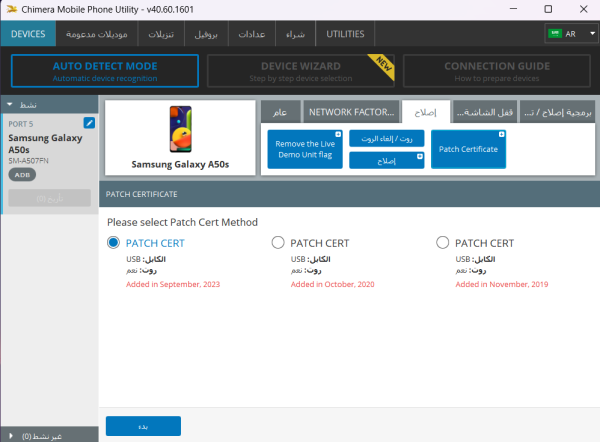Image resolution: width=600 pixels, height=442 pixels.
Task: Click 'Added in October, 2020' text
Action: coord(333,284)
